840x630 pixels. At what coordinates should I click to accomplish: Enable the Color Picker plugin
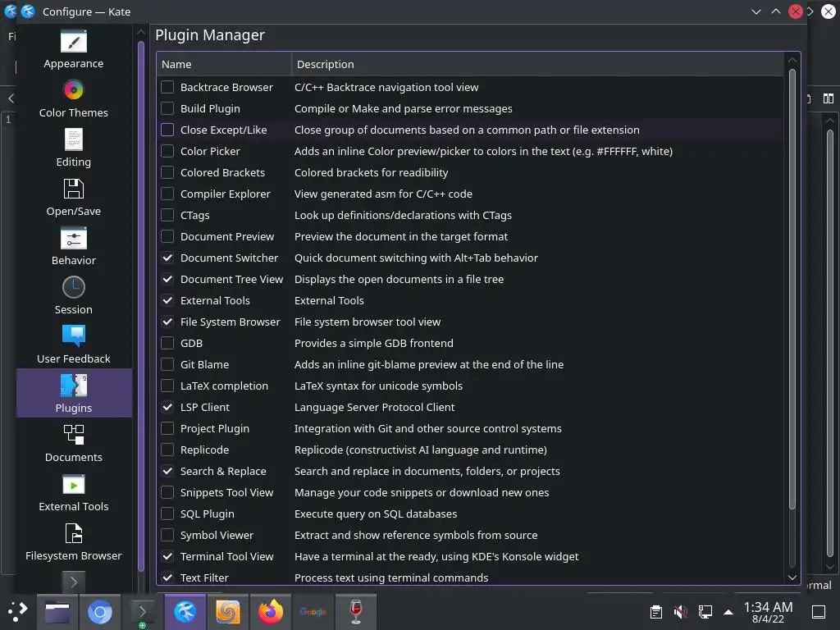click(x=167, y=151)
